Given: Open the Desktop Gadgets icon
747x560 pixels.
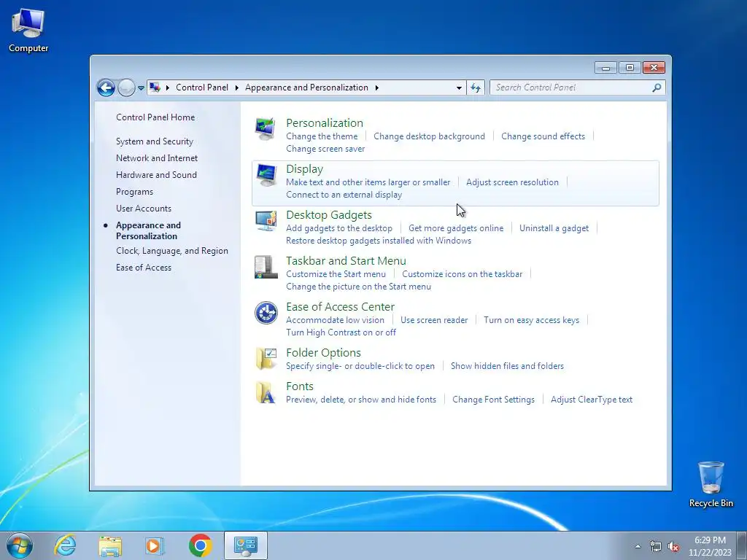Looking at the screenshot, I should pos(266,221).
